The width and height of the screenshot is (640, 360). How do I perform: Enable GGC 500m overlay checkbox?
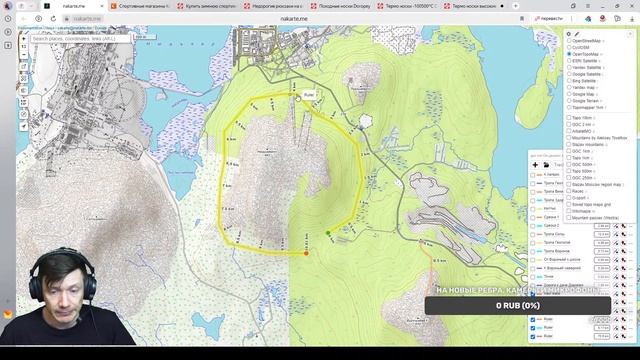pyautogui.click(x=569, y=164)
